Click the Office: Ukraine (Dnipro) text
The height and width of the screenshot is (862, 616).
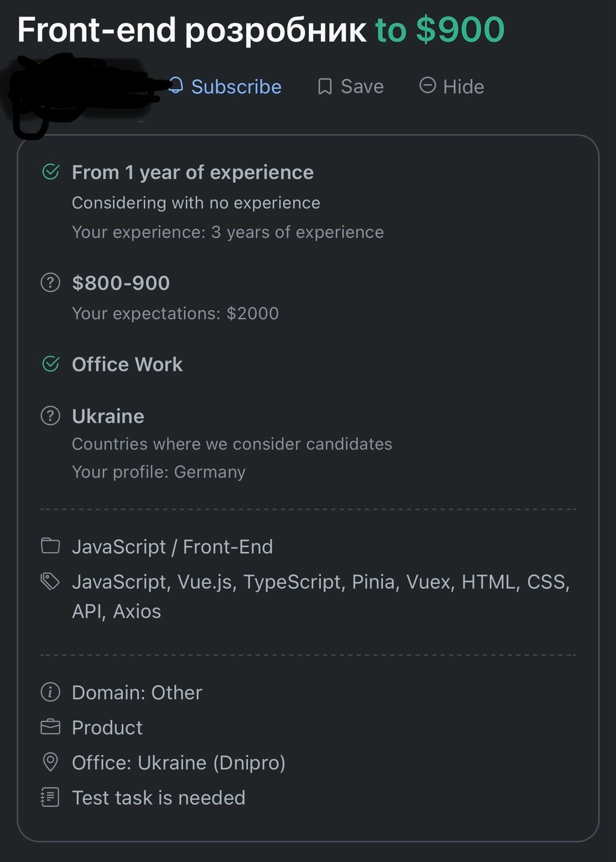pyautogui.click(x=179, y=763)
